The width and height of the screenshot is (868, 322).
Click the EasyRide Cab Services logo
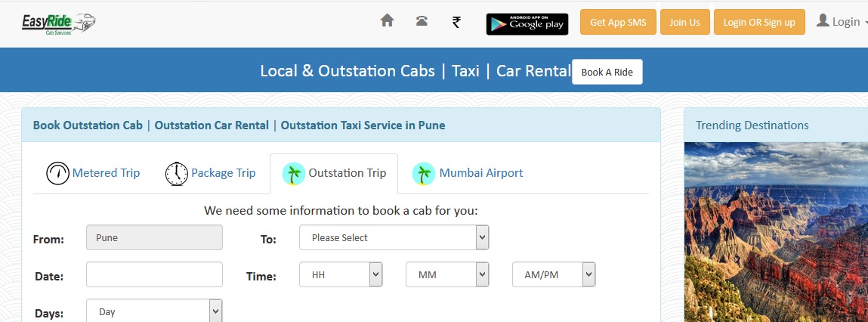59,23
